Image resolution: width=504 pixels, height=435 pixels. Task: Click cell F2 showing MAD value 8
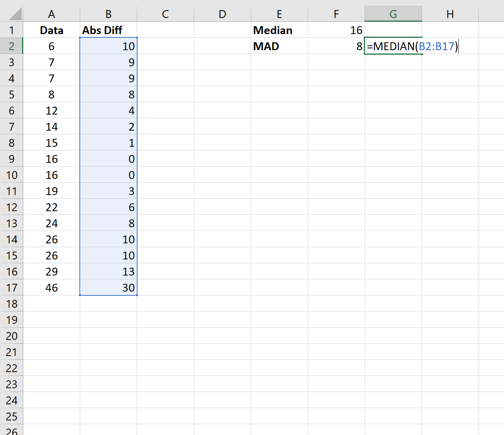[336, 46]
